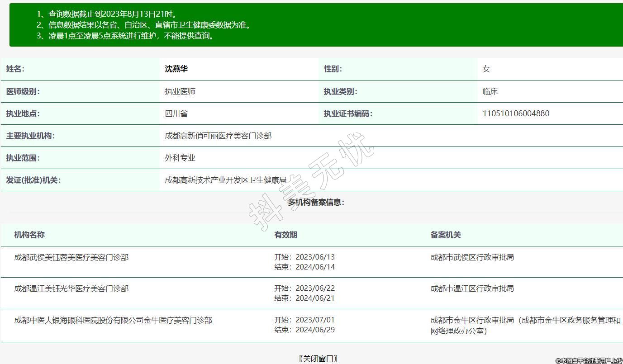Click the physician name 沈燕华
Screen dimensions: 623x364
176,69
